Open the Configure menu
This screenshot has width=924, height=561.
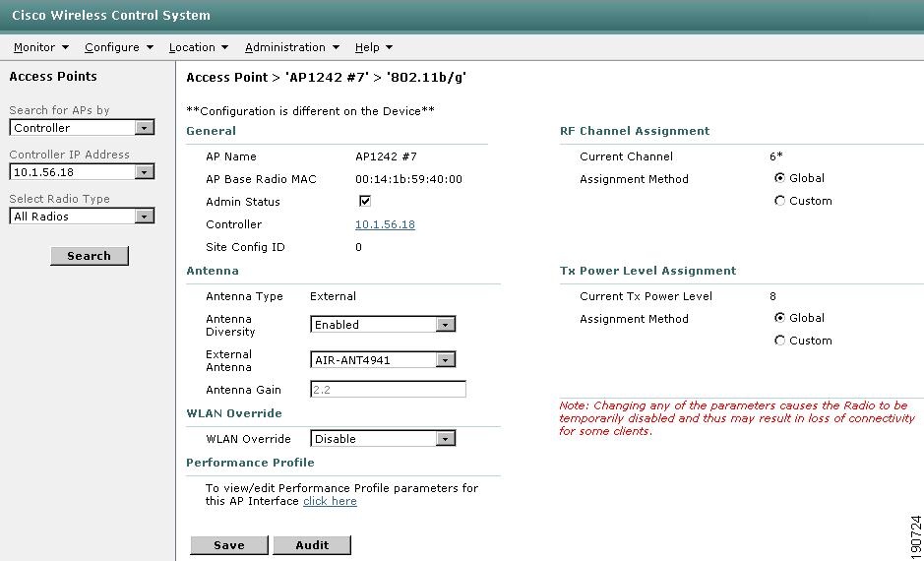pyautogui.click(x=118, y=47)
